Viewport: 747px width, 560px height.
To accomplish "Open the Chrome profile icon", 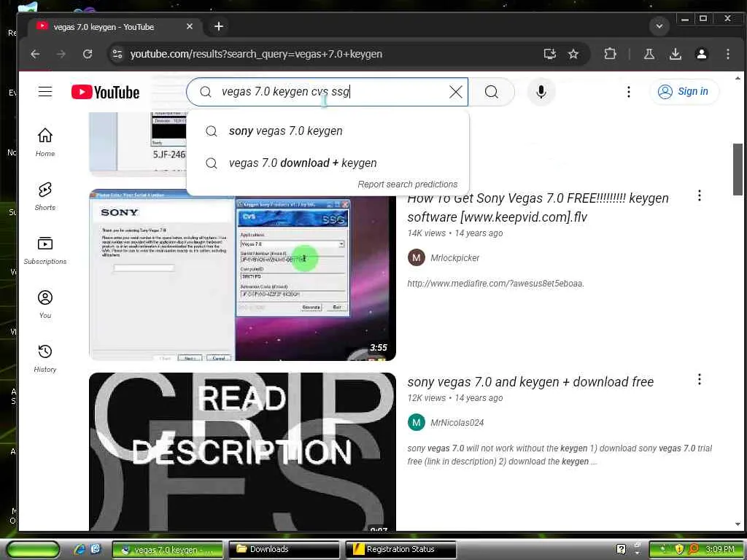I will (x=701, y=54).
